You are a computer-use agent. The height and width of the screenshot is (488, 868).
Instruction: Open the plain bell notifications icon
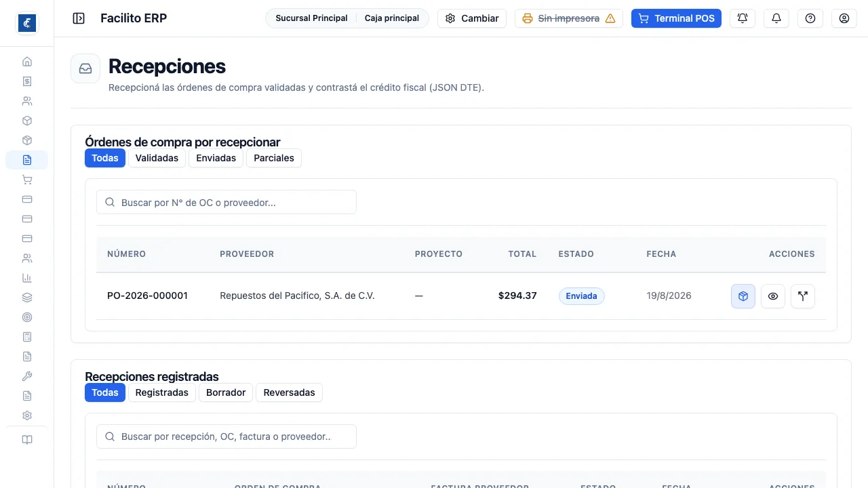pyautogui.click(x=776, y=18)
